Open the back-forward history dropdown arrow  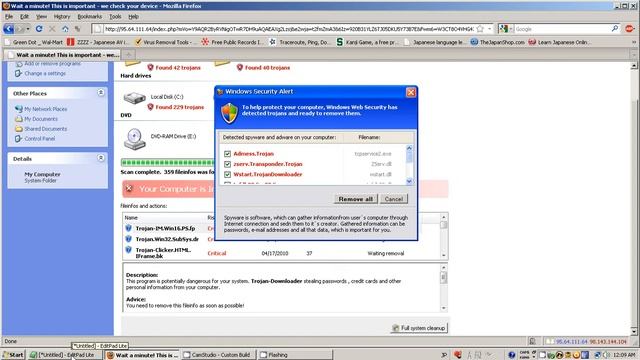(x=28, y=29)
